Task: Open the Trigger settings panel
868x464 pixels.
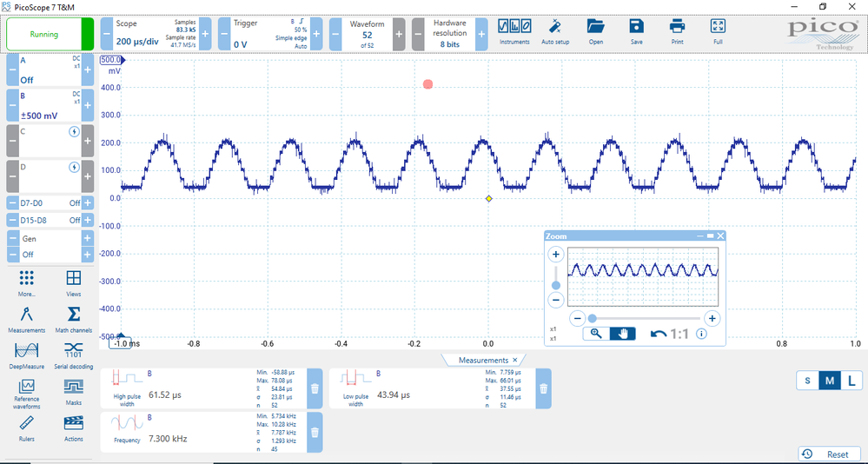Action: point(270,34)
